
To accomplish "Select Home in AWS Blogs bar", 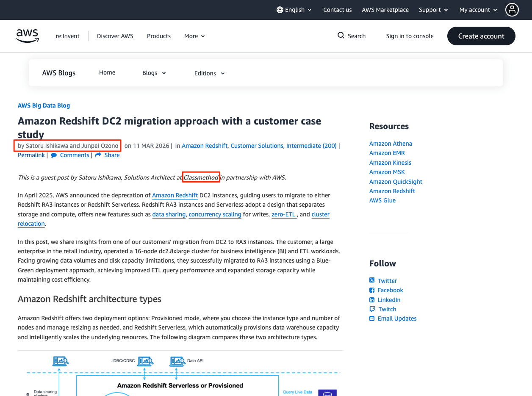I will 107,72.
